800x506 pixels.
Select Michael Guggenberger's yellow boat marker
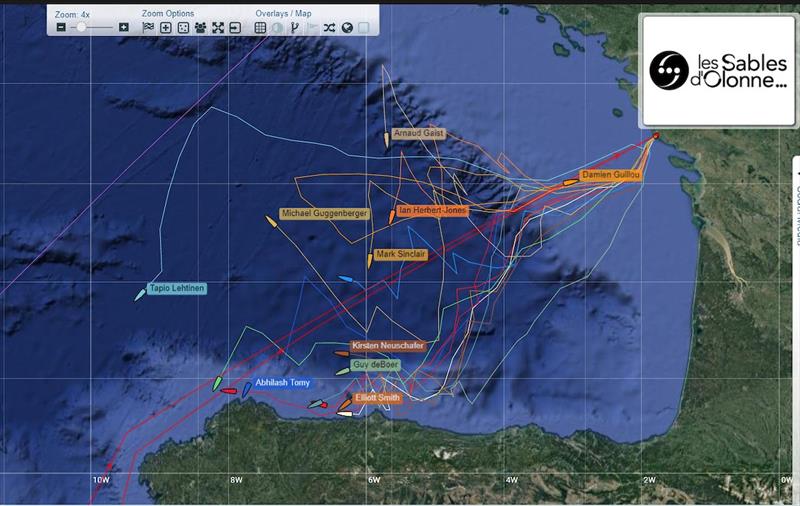pos(271,219)
